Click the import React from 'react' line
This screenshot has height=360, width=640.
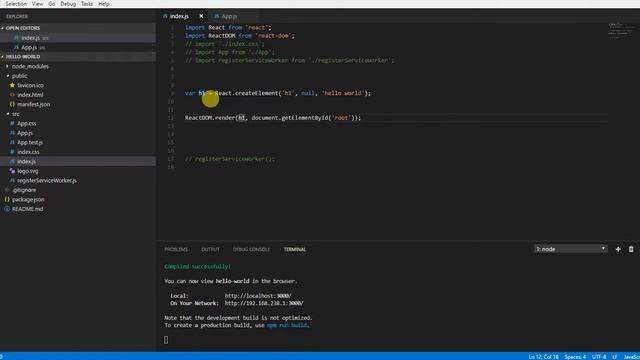pyautogui.click(x=228, y=28)
